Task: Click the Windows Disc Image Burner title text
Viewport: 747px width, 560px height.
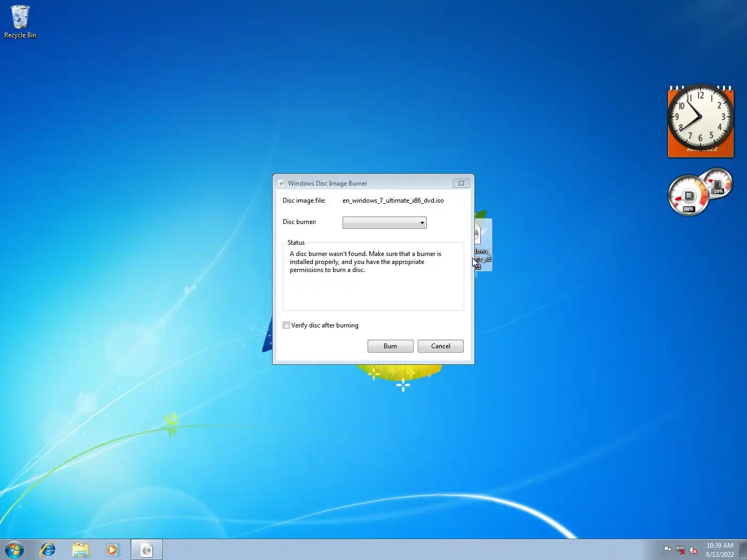Action: tap(328, 183)
